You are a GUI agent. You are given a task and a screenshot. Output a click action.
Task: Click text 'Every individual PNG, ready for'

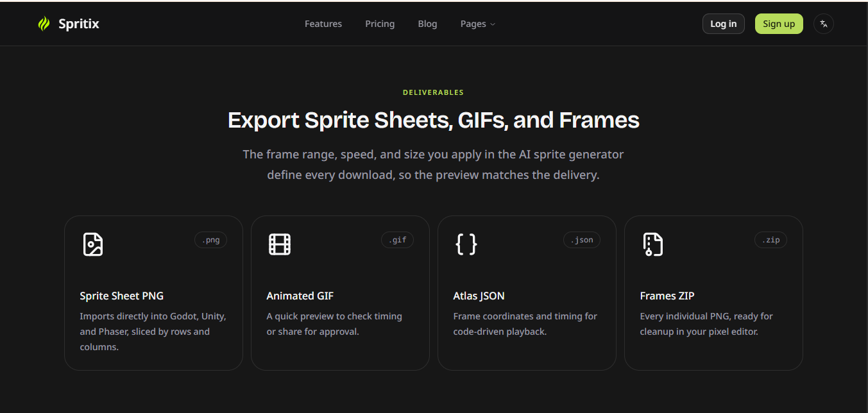706,316
